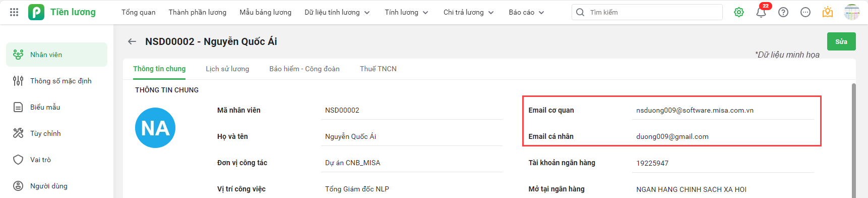Click the NA employee avatar circle

point(155,128)
